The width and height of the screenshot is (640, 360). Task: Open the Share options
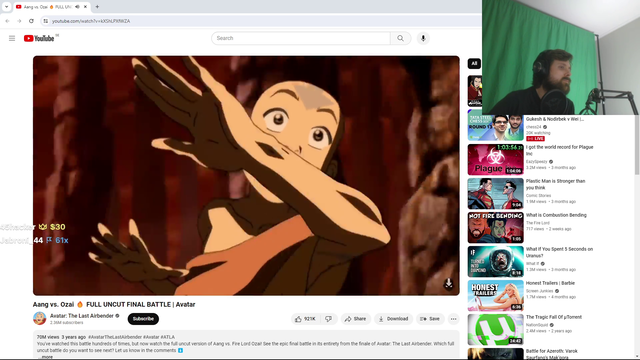(x=356, y=319)
